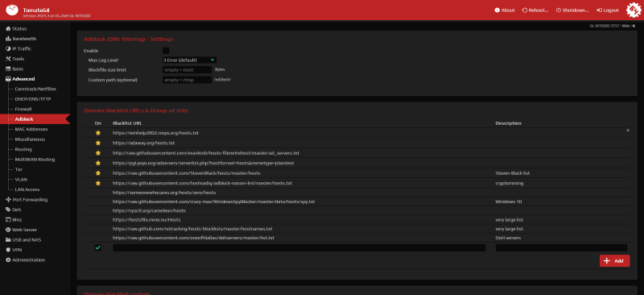Open QoS via its tag icon

[8, 210]
